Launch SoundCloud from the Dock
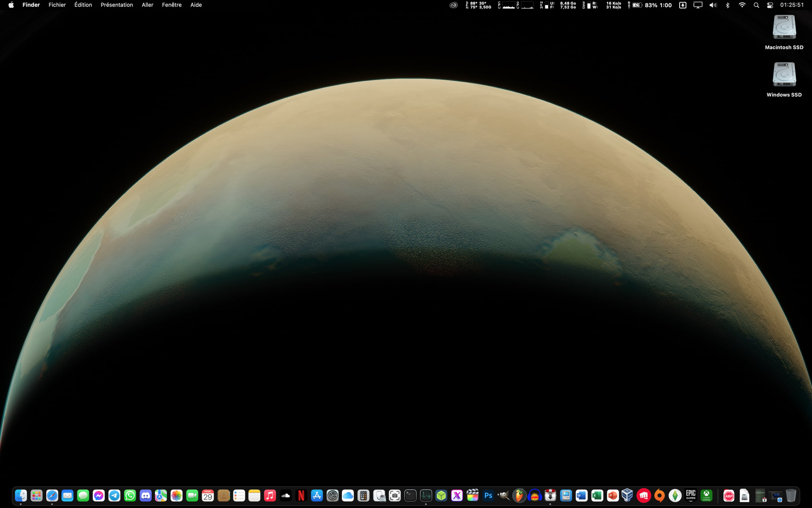Image resolution: width=812 pixels, height=508 pixels. (286, 495)
